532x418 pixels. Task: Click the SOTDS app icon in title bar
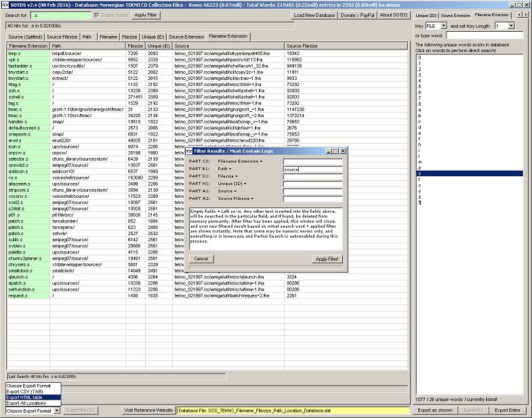click(5, 4)
